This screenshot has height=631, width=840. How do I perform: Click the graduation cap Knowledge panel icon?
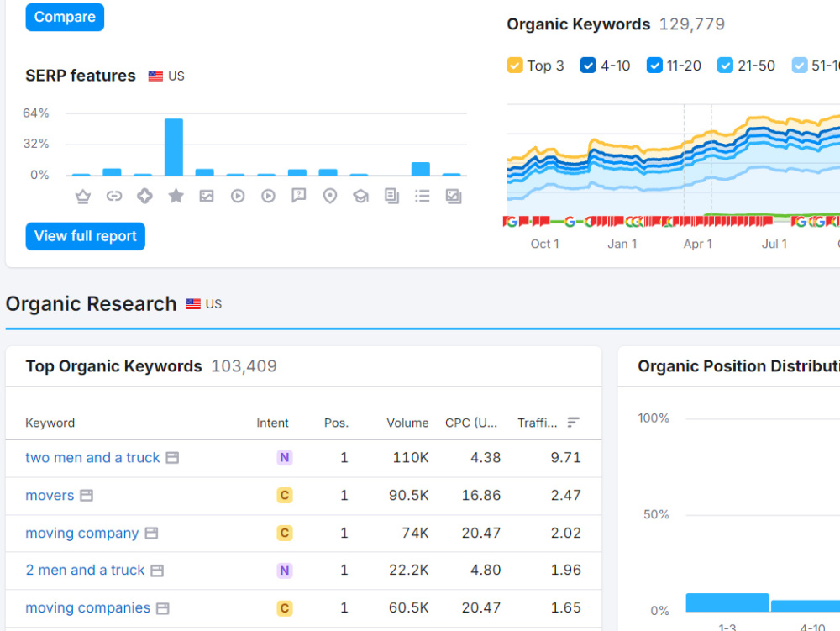click(360, 196)
